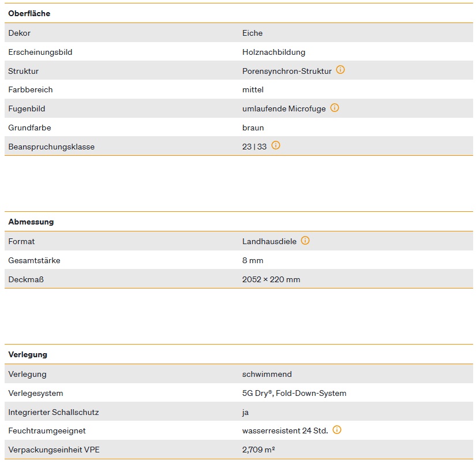Select the value 2052 × 220 mm

[x=271, y=280]
